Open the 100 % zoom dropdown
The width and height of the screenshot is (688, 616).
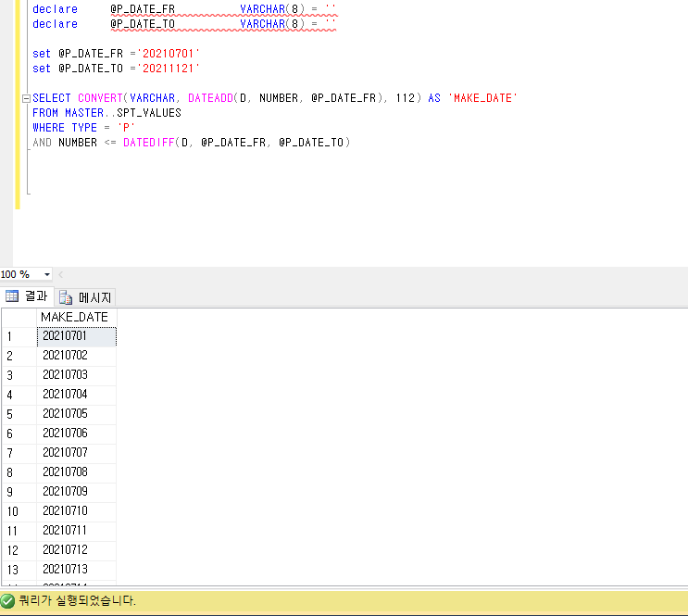point(47,275)
